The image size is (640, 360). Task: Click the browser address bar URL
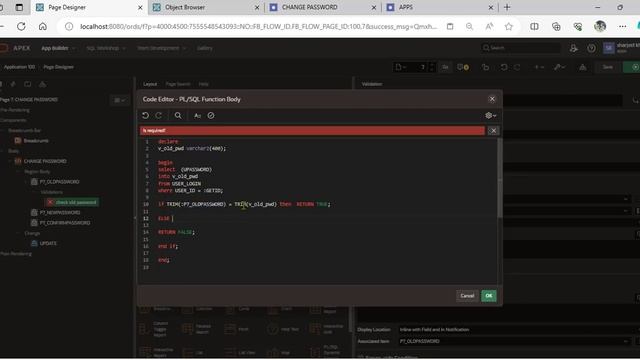(x=258, y=27)
